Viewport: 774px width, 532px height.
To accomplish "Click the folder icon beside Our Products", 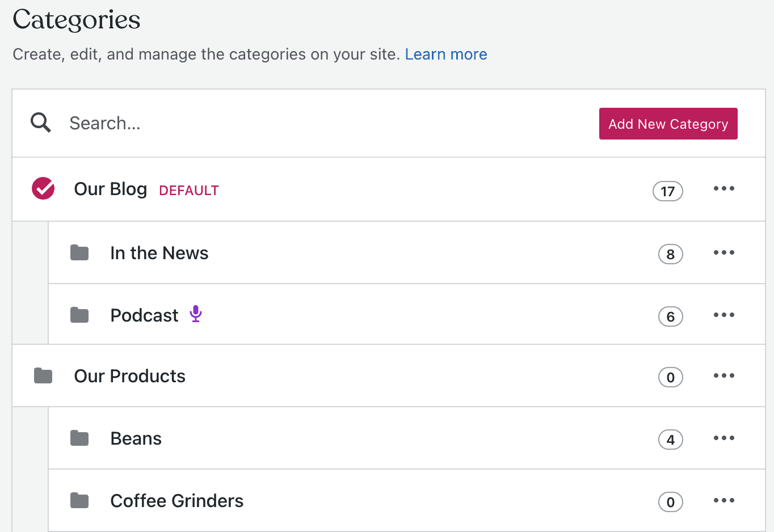I will 43,375.
